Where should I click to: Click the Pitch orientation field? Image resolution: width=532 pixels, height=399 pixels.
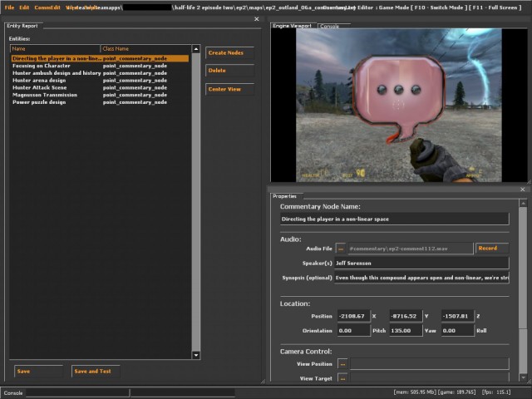[354, 331]
